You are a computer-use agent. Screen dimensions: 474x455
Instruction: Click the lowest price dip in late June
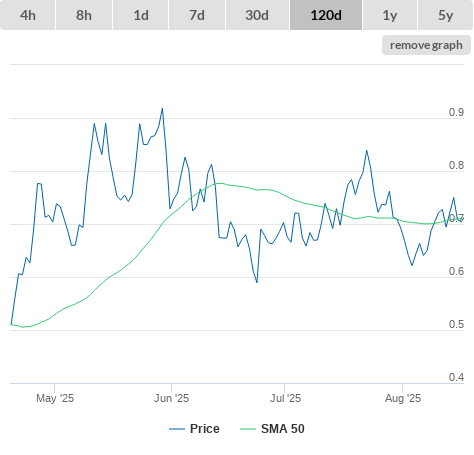click(x=257, y=282)
